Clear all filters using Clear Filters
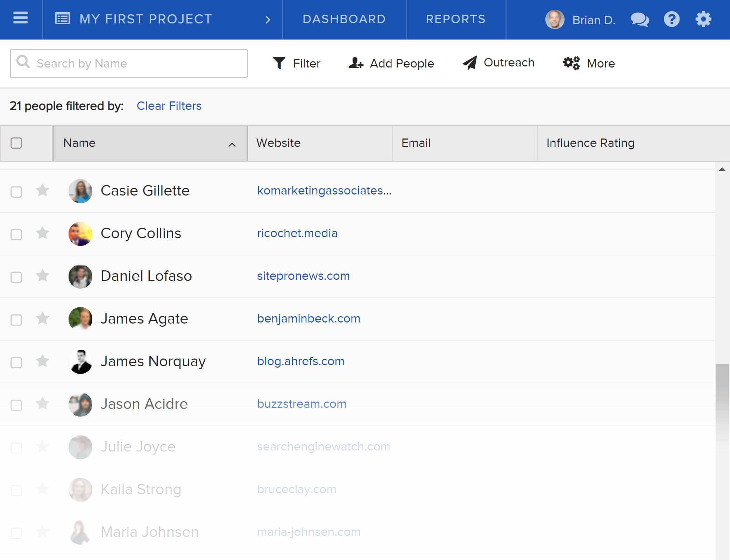 tap(169, 106)
